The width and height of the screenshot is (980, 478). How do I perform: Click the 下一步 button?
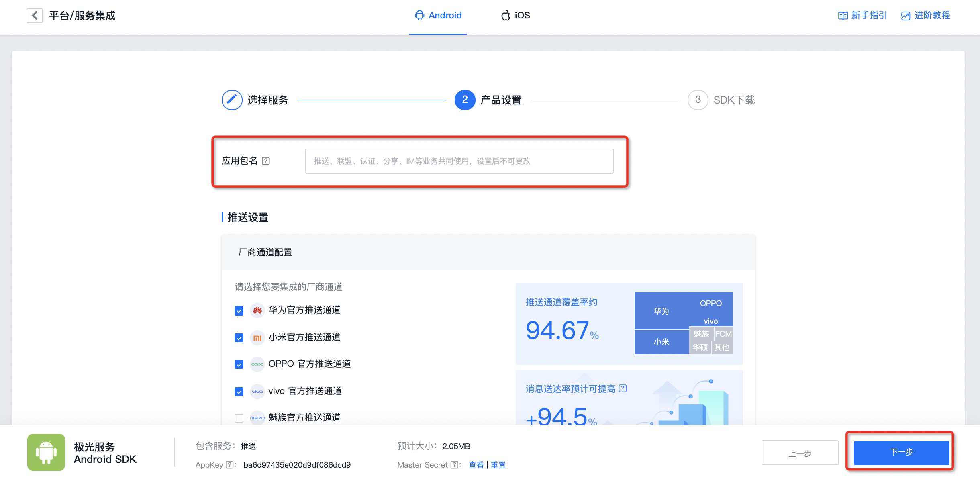901,453
